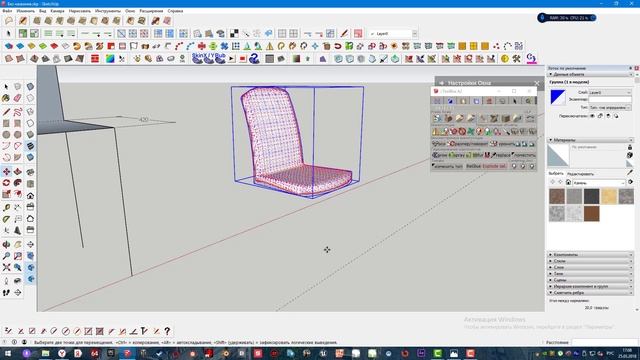Screen dimensions: 640x360
Task: Click the replace button in Toolbox
Action: (x=501, y=155)
